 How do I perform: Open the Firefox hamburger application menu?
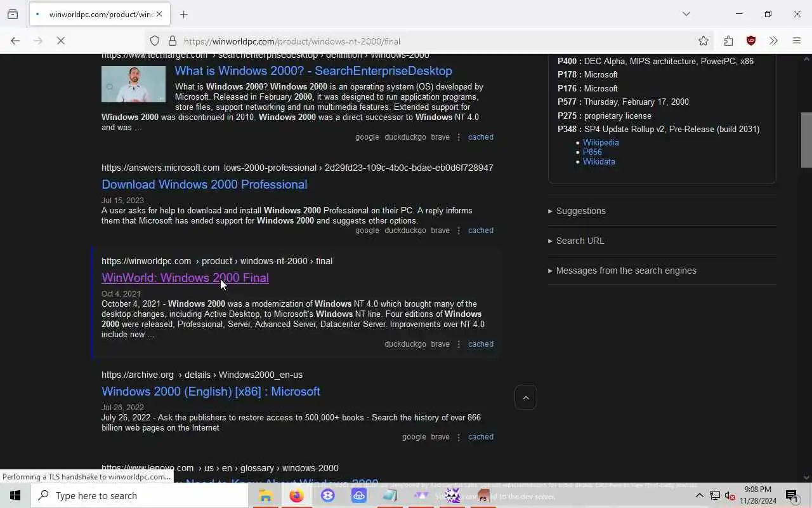pyautogui.click(x=797, y=41)
